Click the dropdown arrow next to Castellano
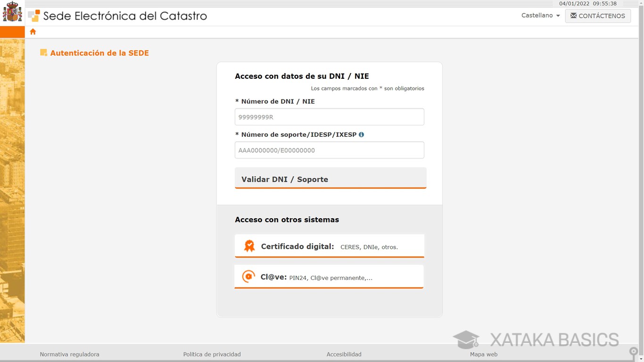The height and width of the screenshot is (362, 644). tap(558, 16)
